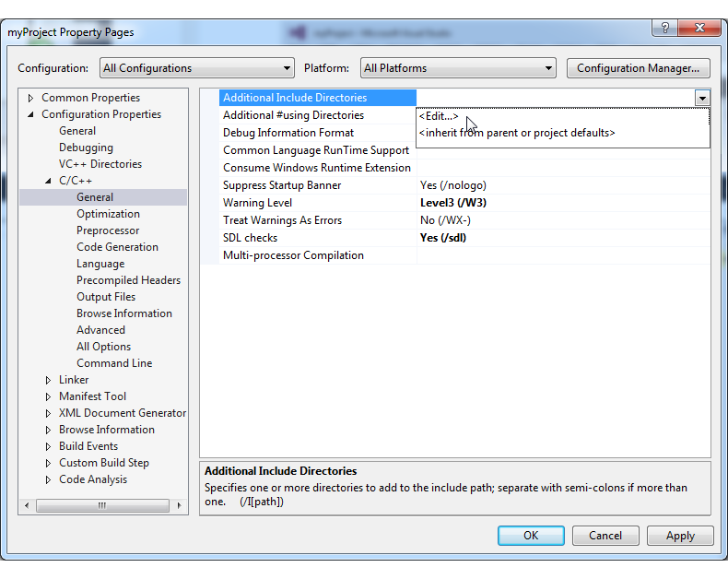Click the tree horizontal scrollbar thumb

coord(102,505)
